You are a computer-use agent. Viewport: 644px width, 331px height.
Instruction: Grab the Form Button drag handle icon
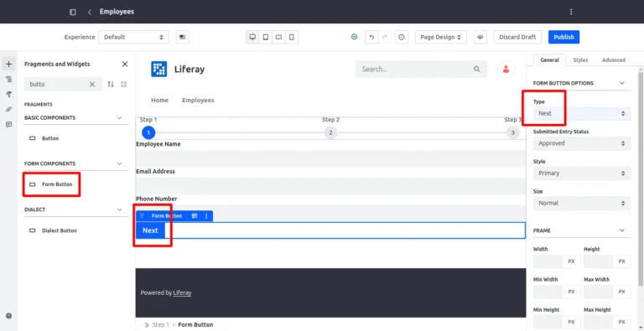[142, 216]
